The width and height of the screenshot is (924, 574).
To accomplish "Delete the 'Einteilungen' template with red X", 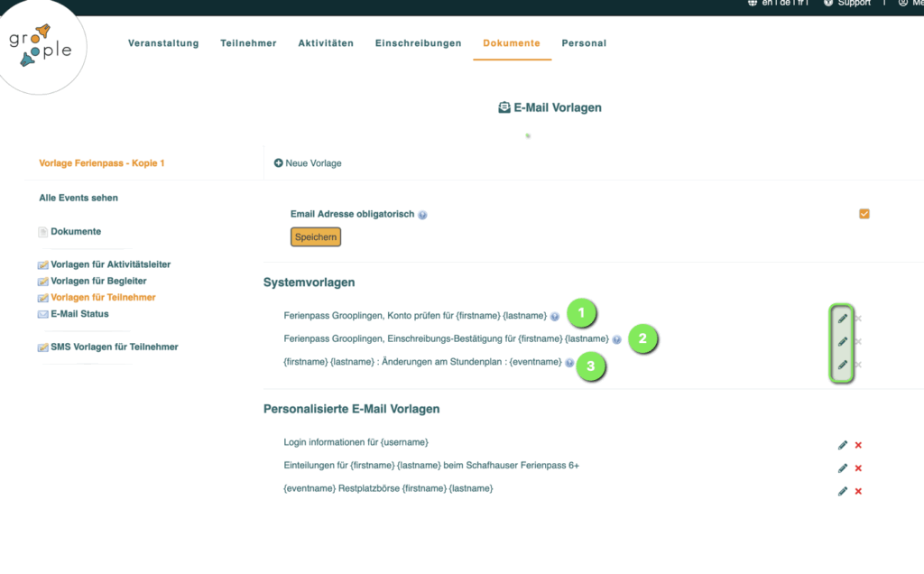I will [858, 468].
